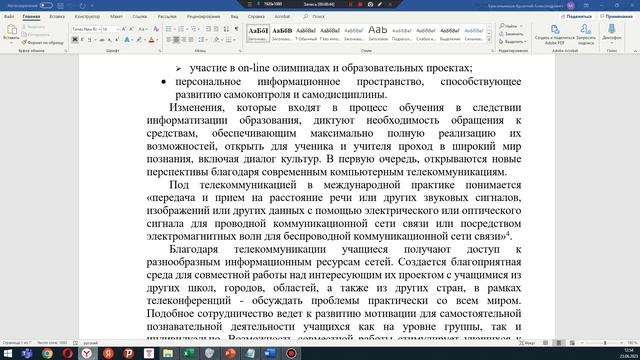Click the Windows Start button
The height and width of the screenshot is (360, 640).
tap(8, 353)
